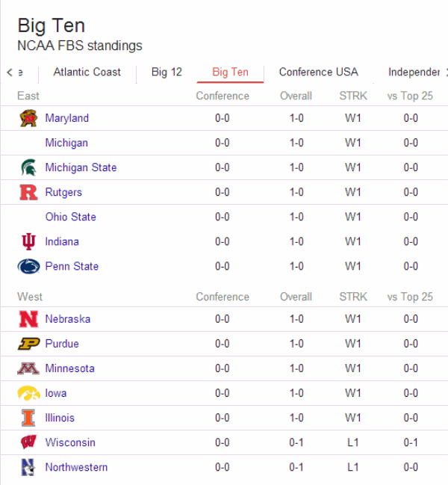
Task: Click the Rutgers red R logo
Action: pyautogui.click(x=28, y=192)
